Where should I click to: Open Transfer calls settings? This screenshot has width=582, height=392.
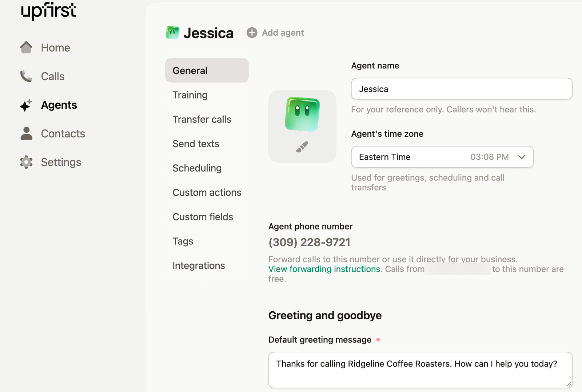tap(202, 119)
